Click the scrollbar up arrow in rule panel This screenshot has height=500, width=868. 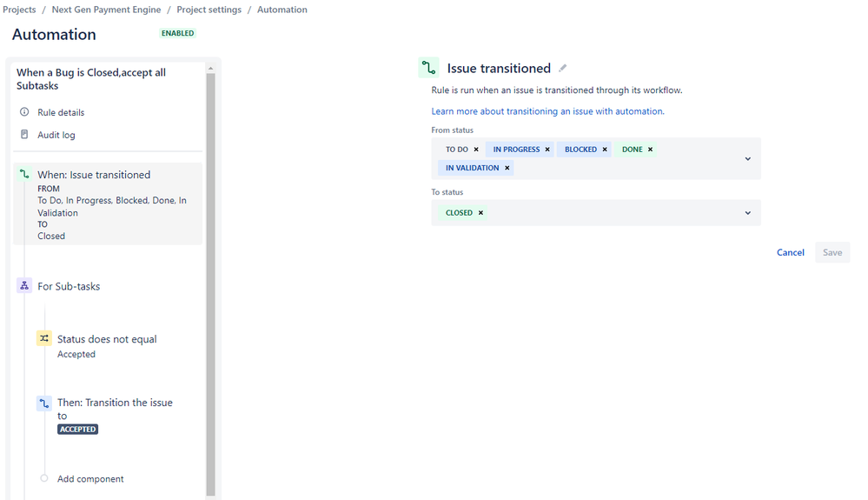(x=210, y=68)
